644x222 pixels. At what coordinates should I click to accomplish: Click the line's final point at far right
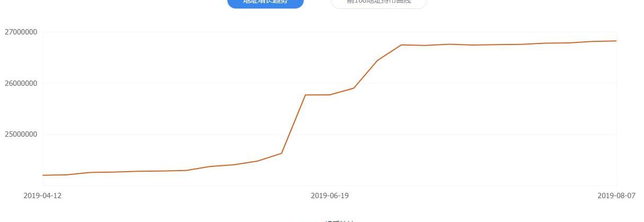pos(616,41)
